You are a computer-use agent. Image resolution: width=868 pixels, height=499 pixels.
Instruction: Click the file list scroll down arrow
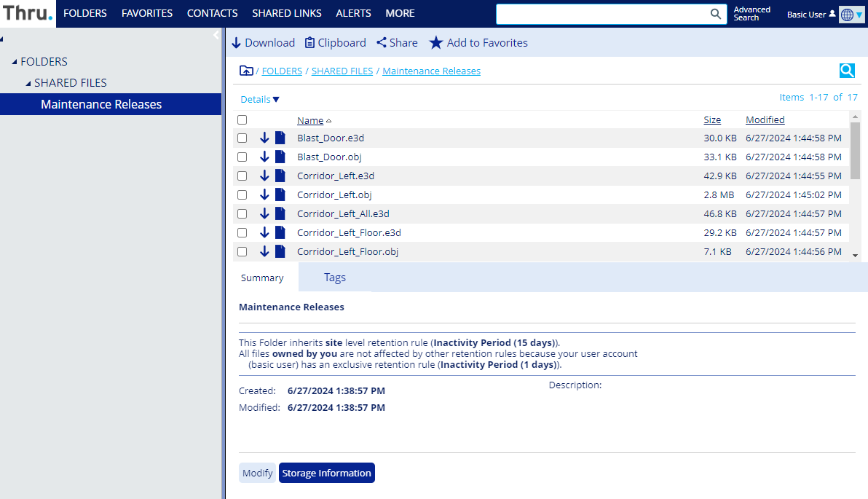856,255
